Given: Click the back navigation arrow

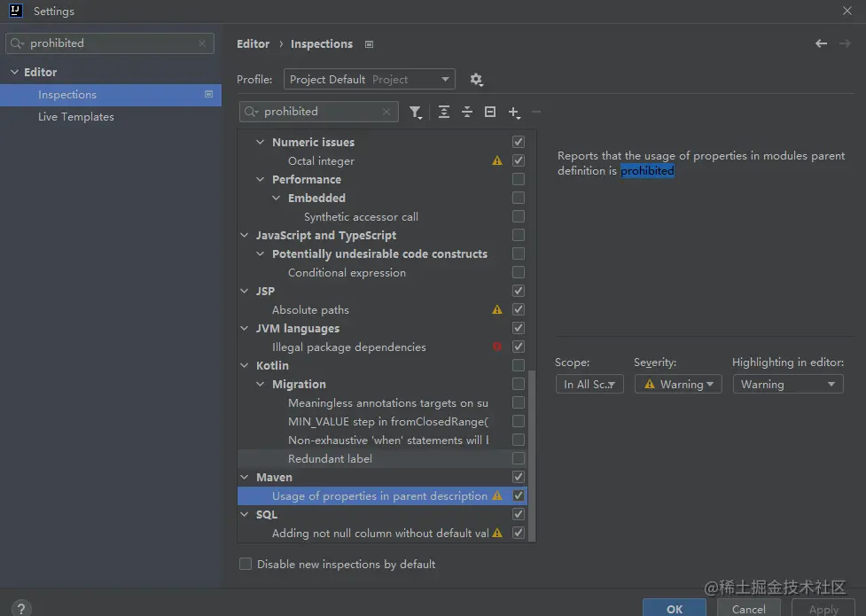Looking at the screenshot, I should pyautogui.click(x=822, y=43).
